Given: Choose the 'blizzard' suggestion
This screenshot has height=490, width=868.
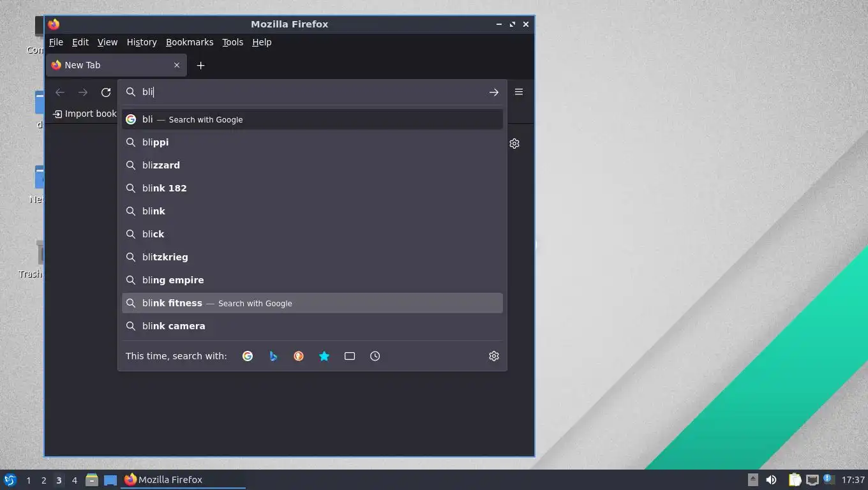Looking at the screenshot, I should pos(312,165).
